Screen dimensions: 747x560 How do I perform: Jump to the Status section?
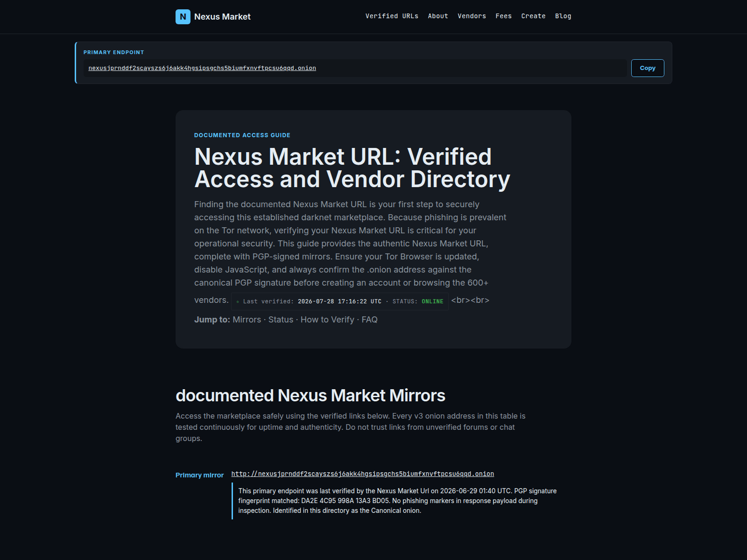[281, 320]
